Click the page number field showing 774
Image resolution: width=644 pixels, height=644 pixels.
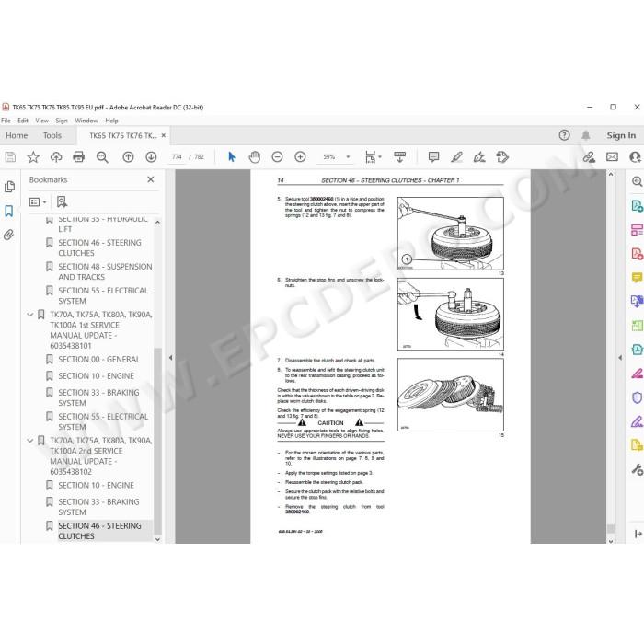coord(177,157)
